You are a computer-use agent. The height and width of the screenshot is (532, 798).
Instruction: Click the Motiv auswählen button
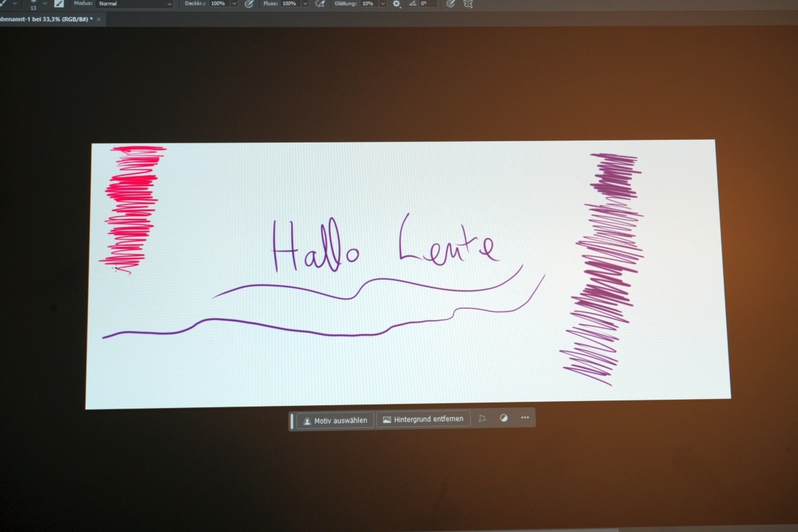pos(335,419)
